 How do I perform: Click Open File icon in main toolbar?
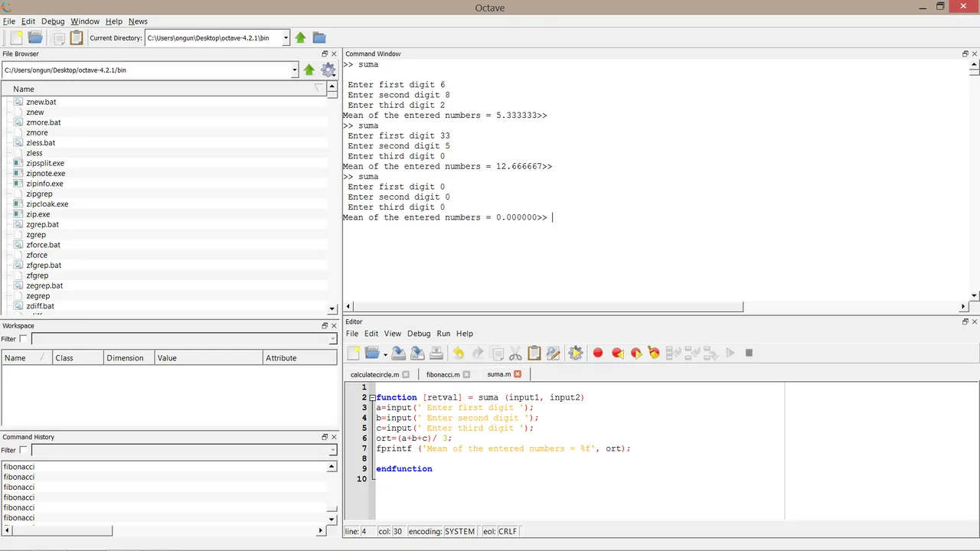35,37
